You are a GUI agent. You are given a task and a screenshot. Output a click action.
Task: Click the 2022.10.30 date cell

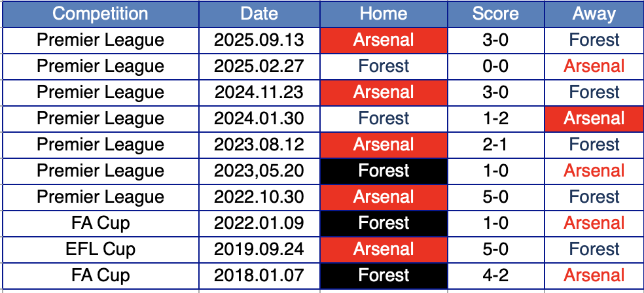[x=259, y=197]
